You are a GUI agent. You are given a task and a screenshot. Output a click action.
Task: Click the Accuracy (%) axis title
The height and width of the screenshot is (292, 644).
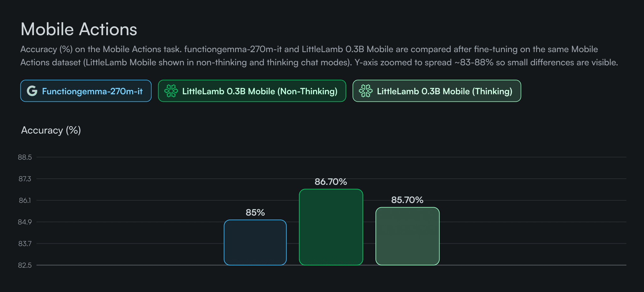51,130
